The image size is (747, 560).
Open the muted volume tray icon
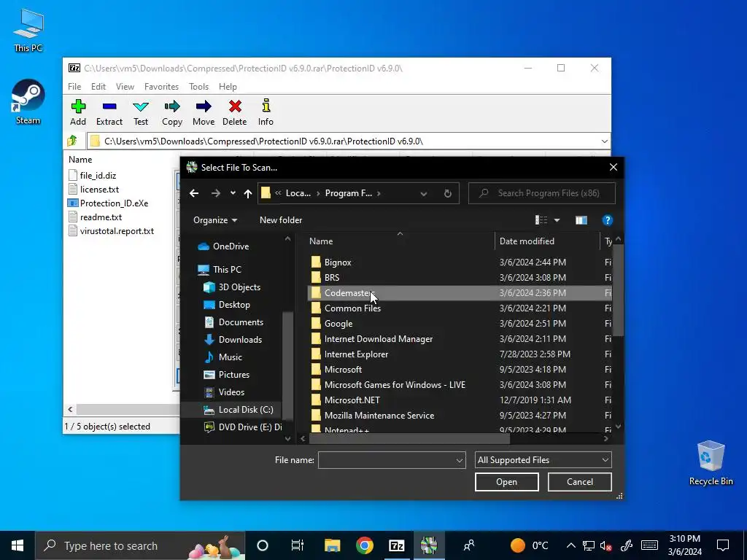pyautogui.click(x=606, y=545)
